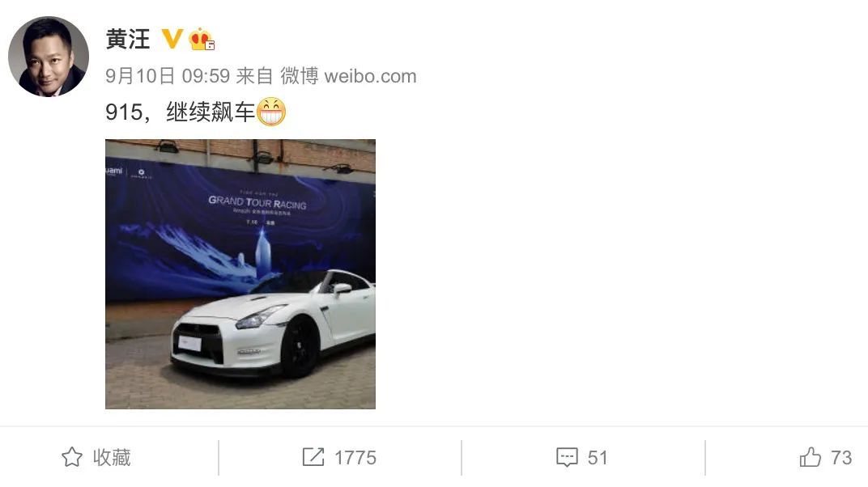Click the post text 915，继续飙车
The image size is (868, 487).
click(x=180, y=112)
